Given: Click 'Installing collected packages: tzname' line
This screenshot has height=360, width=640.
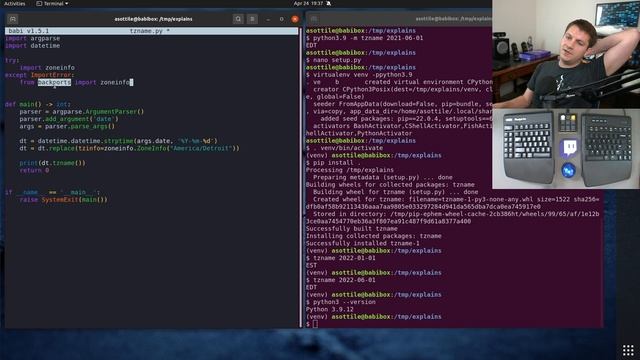Looking at the screenshot, I should coord(374,236).
